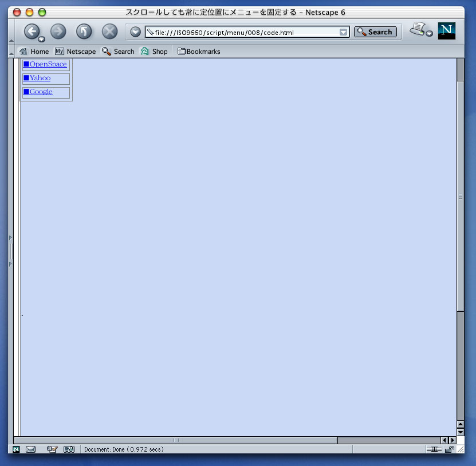
Task: Collapse the navigation toolbar grippy
Action: tap(11, 32)
